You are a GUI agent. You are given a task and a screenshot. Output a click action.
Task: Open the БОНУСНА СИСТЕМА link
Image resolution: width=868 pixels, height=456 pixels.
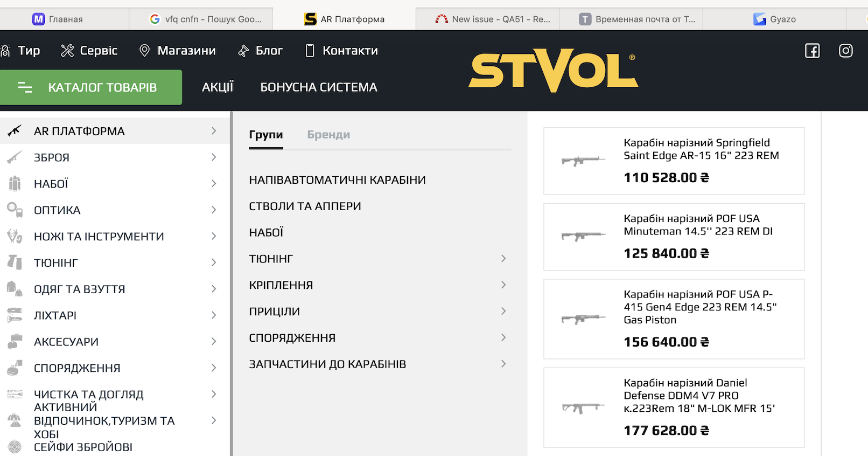pos(319,87)
